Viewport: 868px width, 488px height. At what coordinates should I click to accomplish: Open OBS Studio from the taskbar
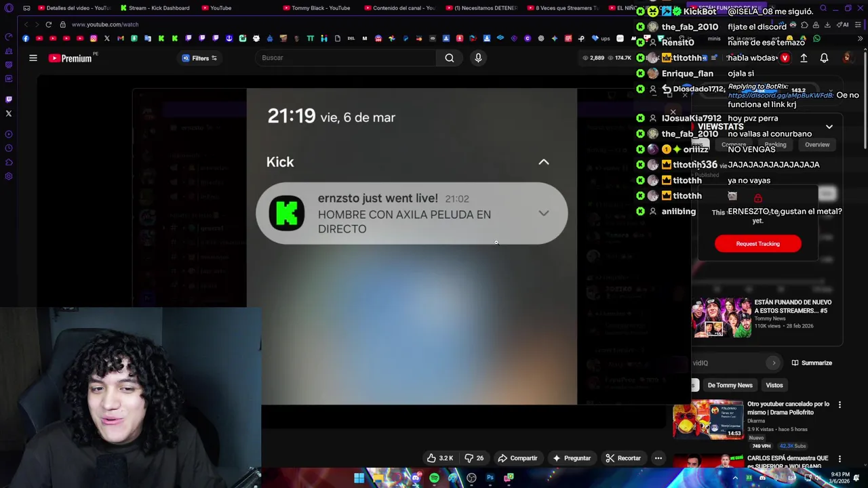coord(471,478)
